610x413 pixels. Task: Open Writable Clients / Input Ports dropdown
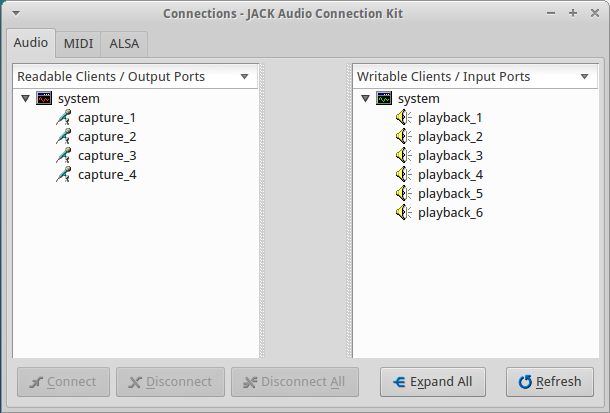[x=584, y=76]
